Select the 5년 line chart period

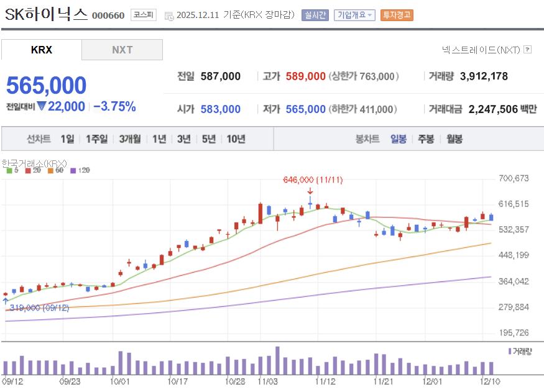[x=209, y=139]
